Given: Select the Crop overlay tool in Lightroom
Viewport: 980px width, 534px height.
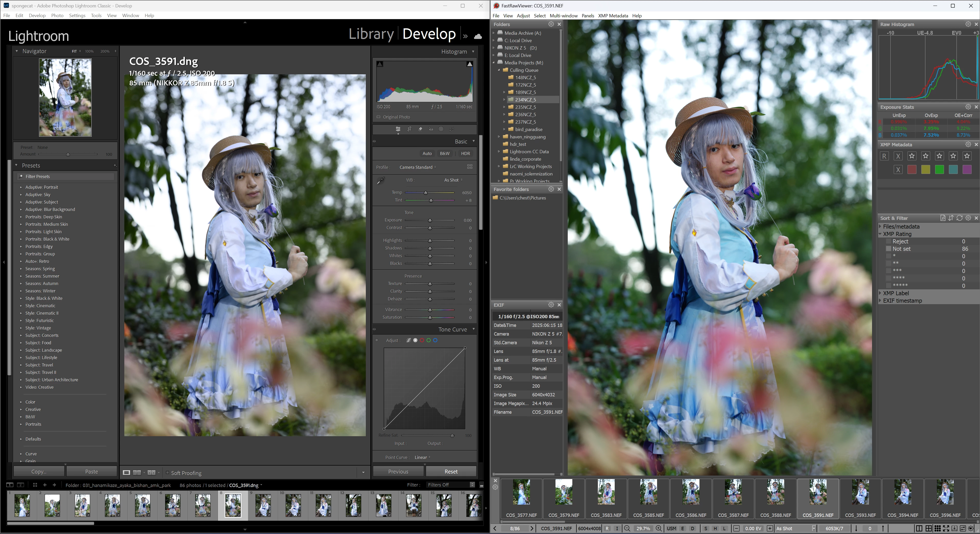Looking at the screenshot, I should coord(409,129).
